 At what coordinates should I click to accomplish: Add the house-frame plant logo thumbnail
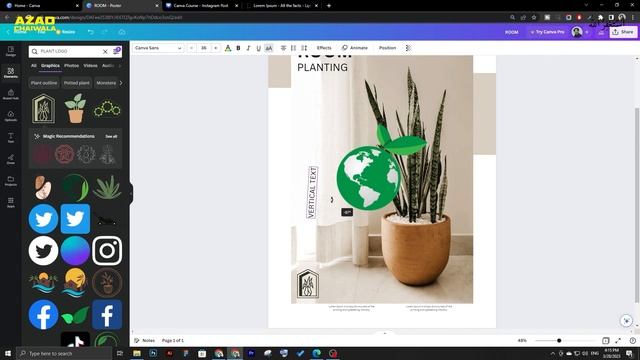point(43,109)
